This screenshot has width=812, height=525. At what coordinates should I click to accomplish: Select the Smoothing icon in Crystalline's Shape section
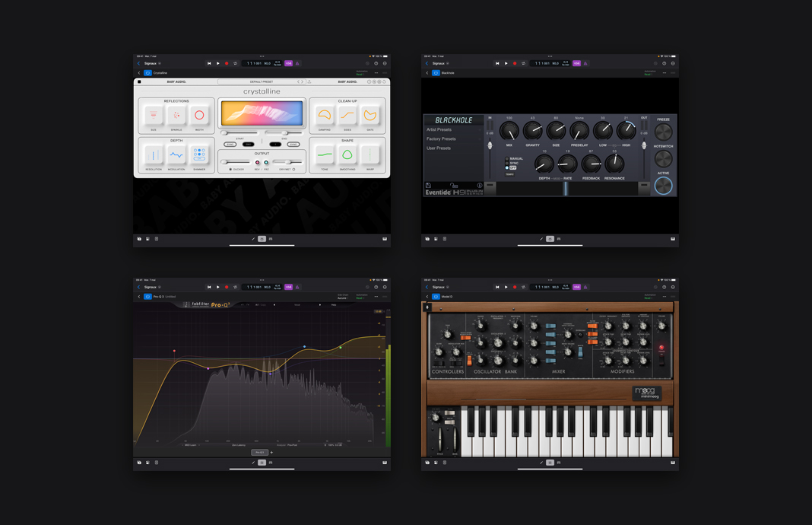[347, 154]
